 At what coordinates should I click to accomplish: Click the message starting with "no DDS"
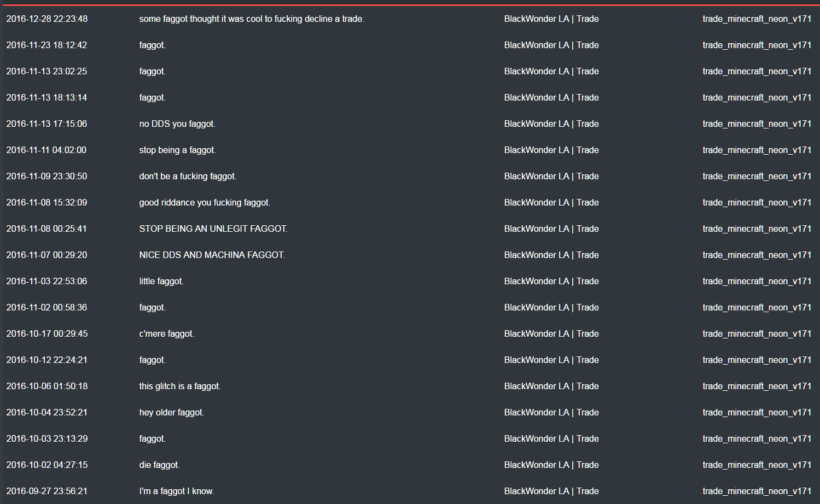[177, 124]
